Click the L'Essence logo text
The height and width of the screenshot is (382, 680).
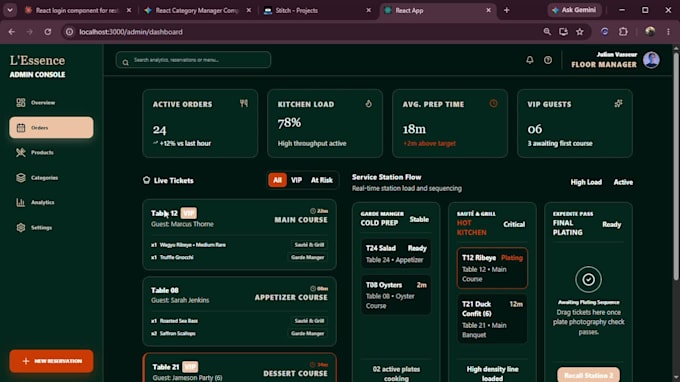(37, 60)
